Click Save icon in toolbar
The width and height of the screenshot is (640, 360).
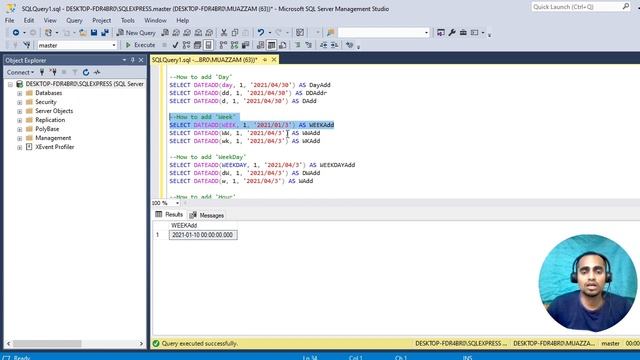click(x=94, y=33)
